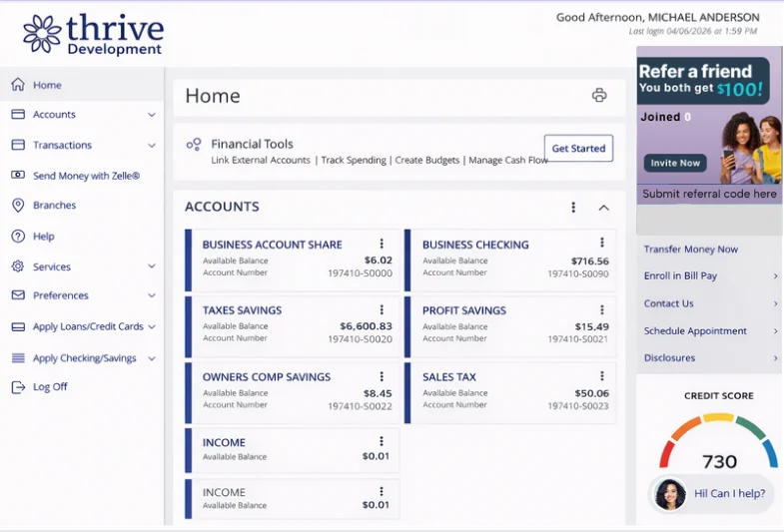Click the Schedule Appointment arrow
The height and width of the screenshot is (532, 784).
pos(775,331)
